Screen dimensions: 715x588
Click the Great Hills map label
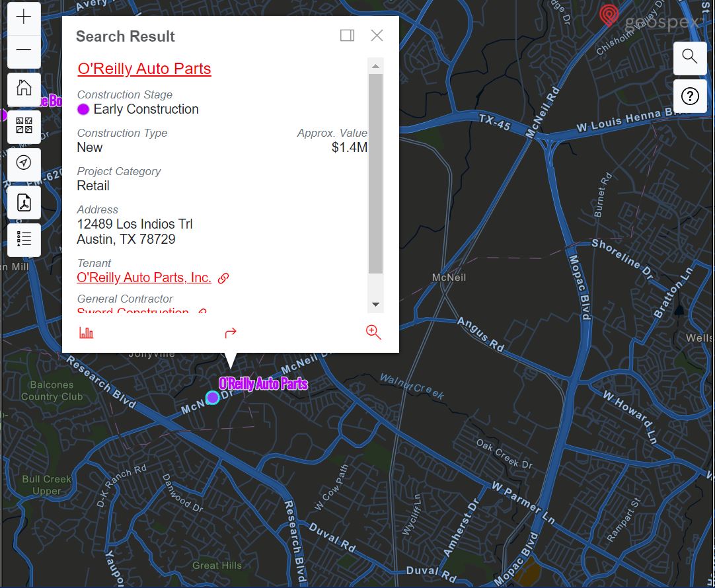(x=217, y=566)
